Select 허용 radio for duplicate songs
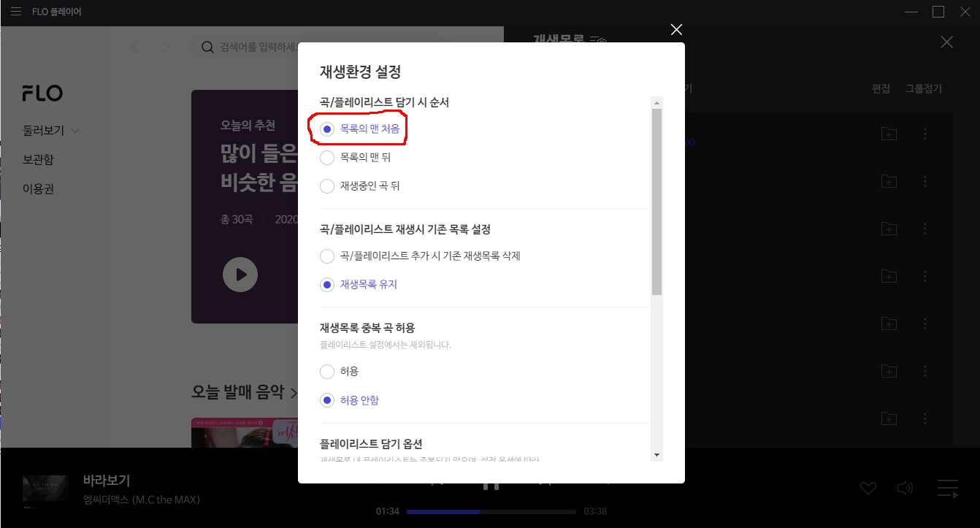This screenshot has height=528, width=980. click(x=327, y=372)
